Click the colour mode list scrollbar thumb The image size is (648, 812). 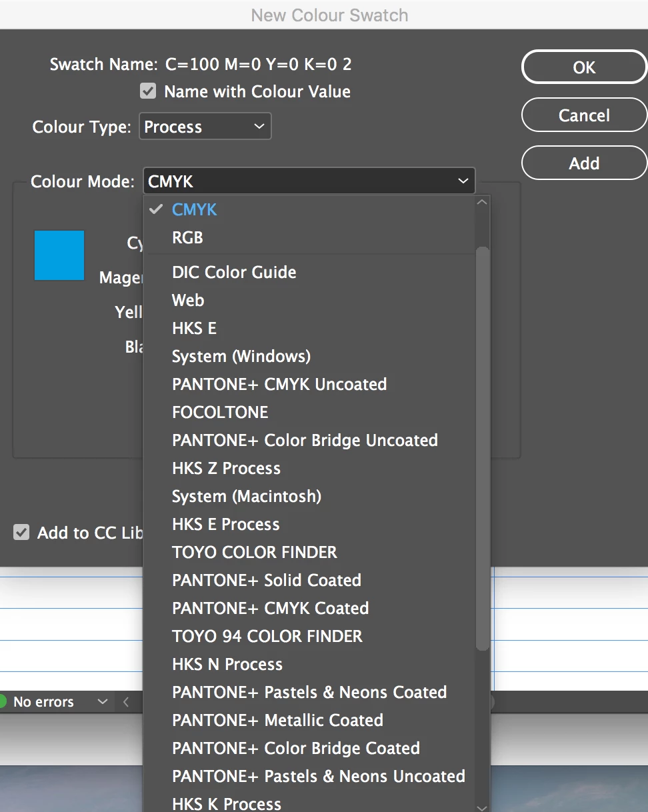[483, 449]
